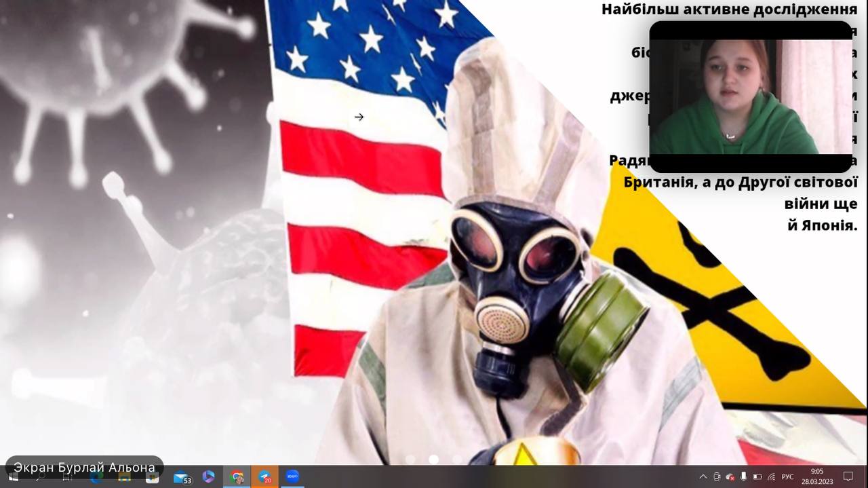Open Telegram from the taskbar
Viewport: 868px width, 488px height.
click(x=264, y=477)
